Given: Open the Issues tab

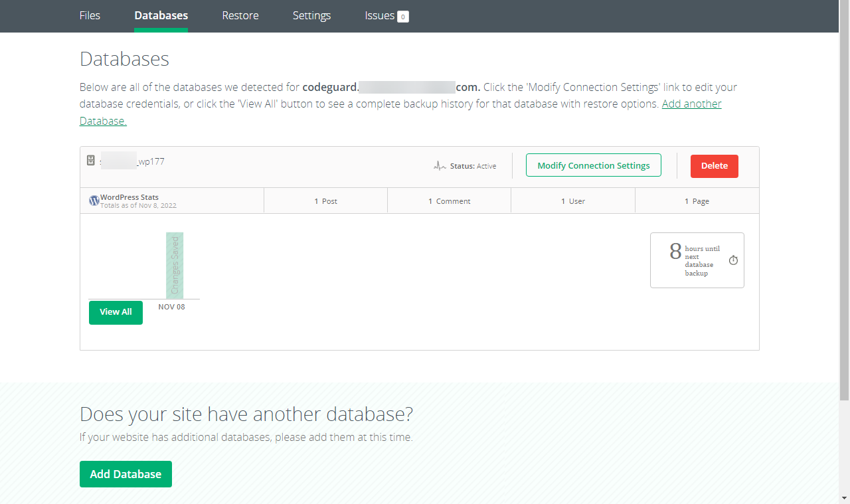Looking at the screenshot, I should pyautogui.click(x=379, y=15).
